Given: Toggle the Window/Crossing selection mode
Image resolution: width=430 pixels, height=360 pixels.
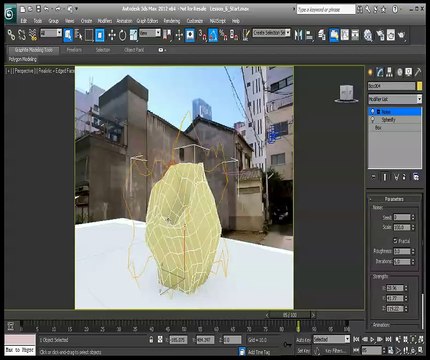Looking at the screenshot, I should [x=100, y=35].
